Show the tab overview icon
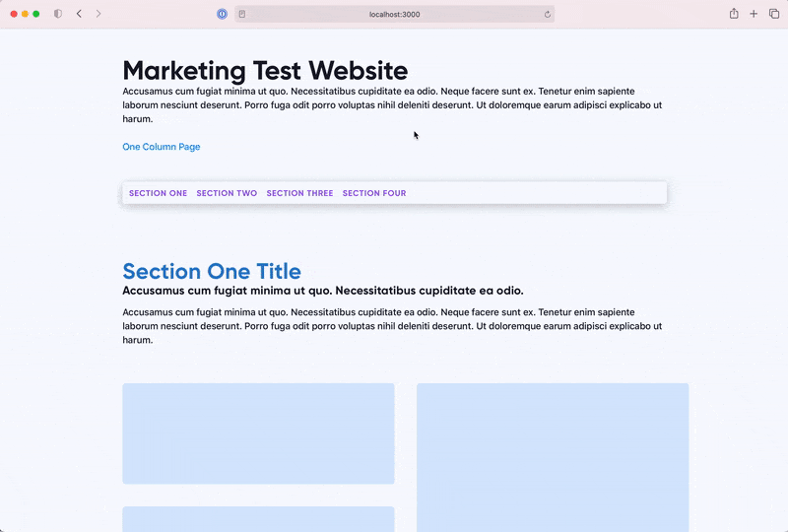788x532 pixels. pos(774,14)
